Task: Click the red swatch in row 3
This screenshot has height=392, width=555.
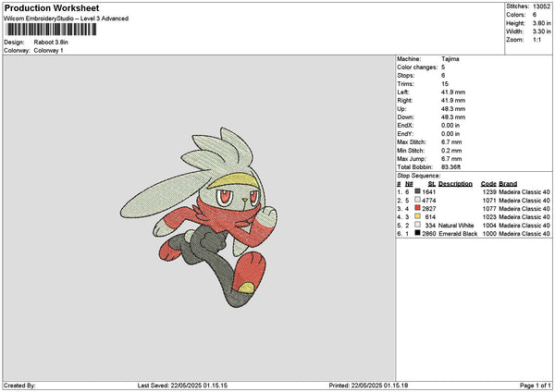Action: 418,208
